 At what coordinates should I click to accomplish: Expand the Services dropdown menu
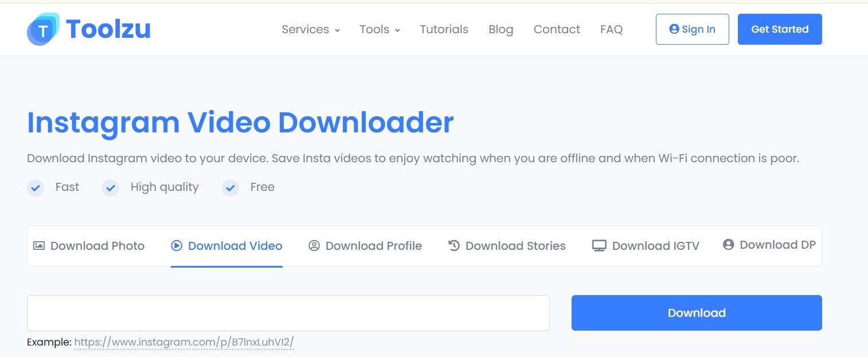[311, 29]
